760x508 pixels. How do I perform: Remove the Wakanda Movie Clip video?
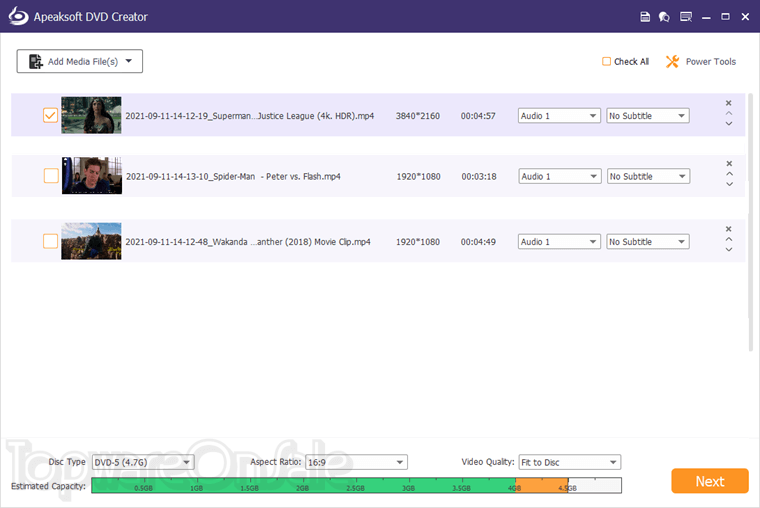pos(728,229)
